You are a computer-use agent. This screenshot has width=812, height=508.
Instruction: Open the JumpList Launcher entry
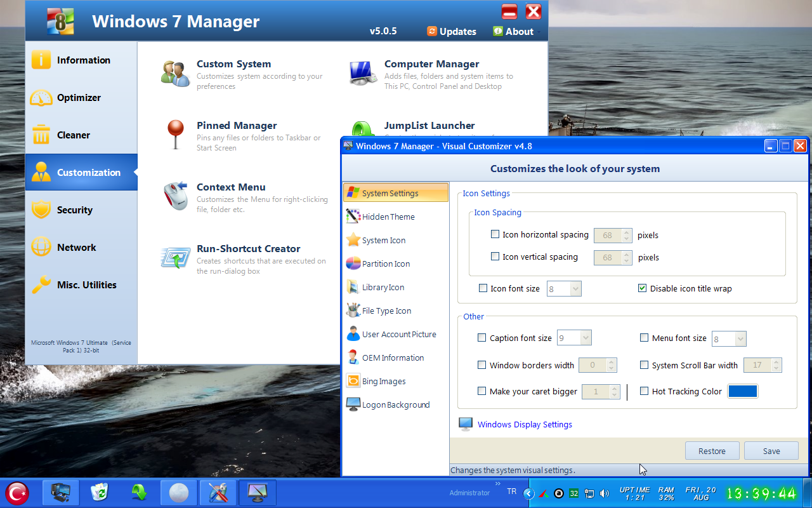click(x=429, y=126)
